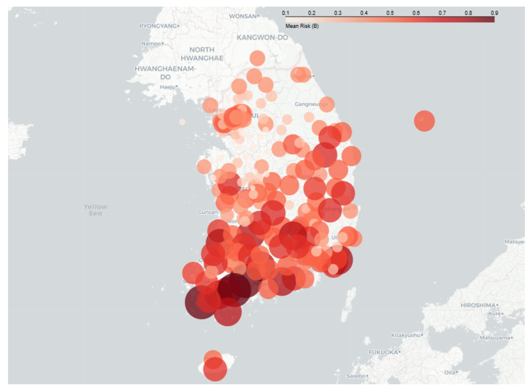This screenshot has width=532, height=392.
Task: Click the Pyongyang city label
Action: [x=158, y=26]
